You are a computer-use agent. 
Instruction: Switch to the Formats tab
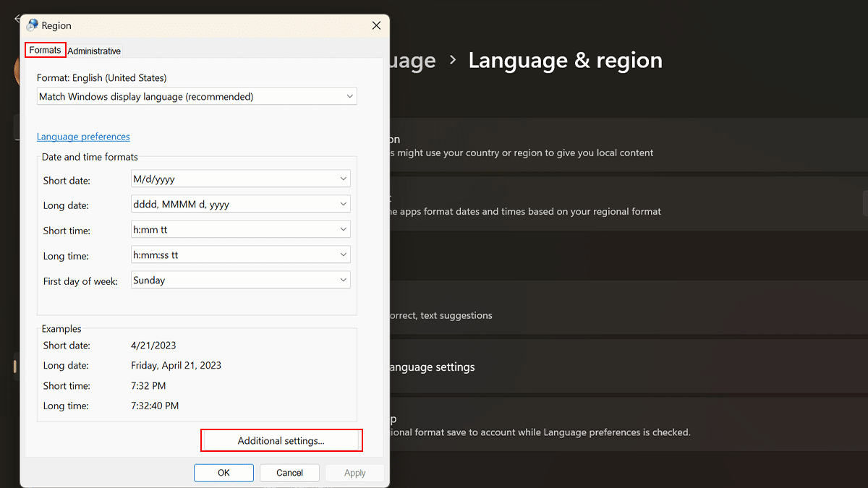[x=46, y=51]
